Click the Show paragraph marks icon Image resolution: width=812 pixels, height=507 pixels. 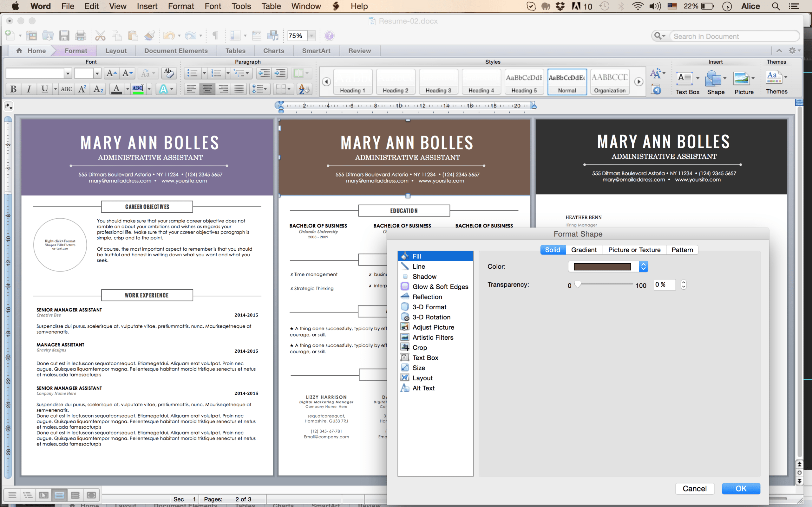215,35
